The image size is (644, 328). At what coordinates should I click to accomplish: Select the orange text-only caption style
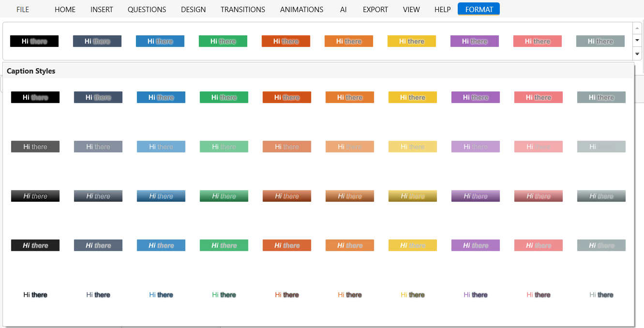[x=349, y=295]
